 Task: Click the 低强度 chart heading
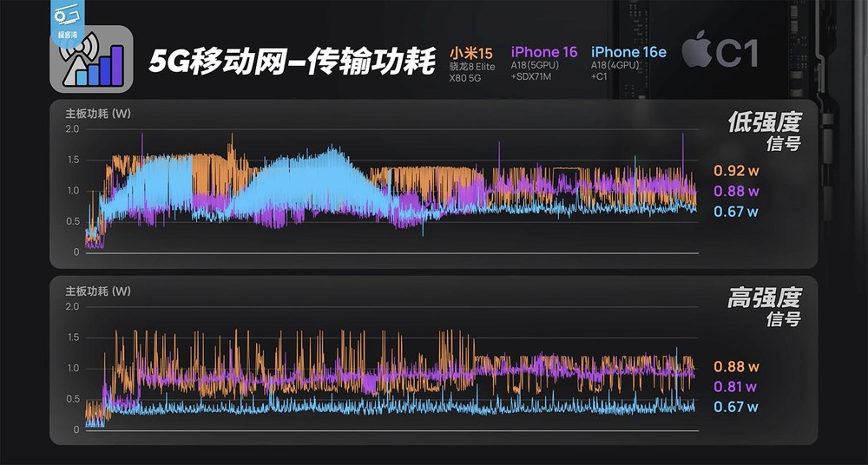tap(765, 122)
